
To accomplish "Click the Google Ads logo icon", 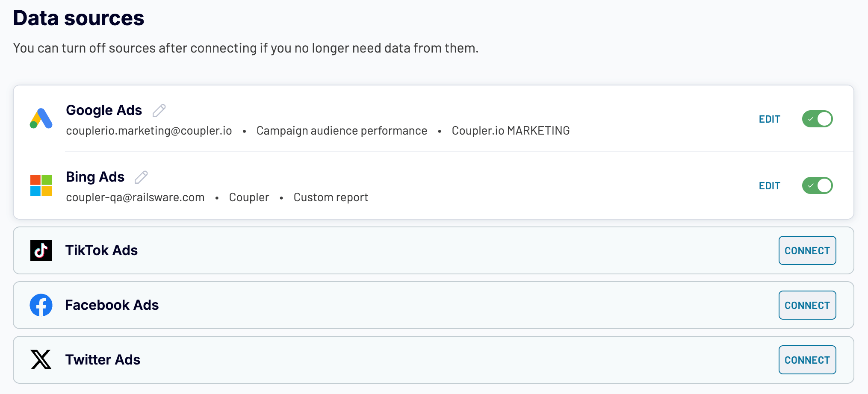I will click(41, 119).
